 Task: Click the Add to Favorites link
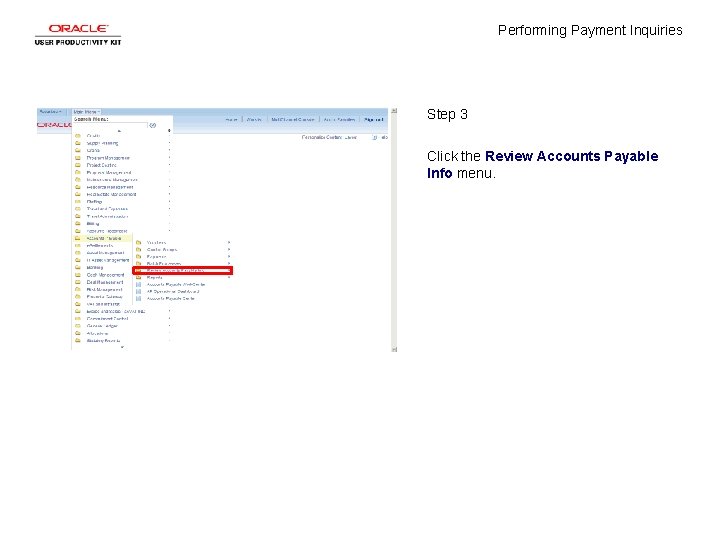pyautogui.click(x=339, y=119)
